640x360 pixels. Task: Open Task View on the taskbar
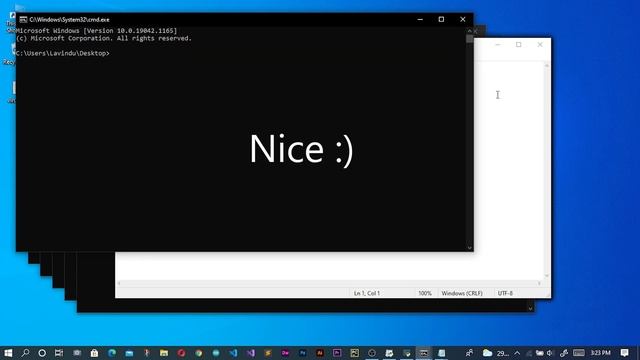click(x=59, y=353)
